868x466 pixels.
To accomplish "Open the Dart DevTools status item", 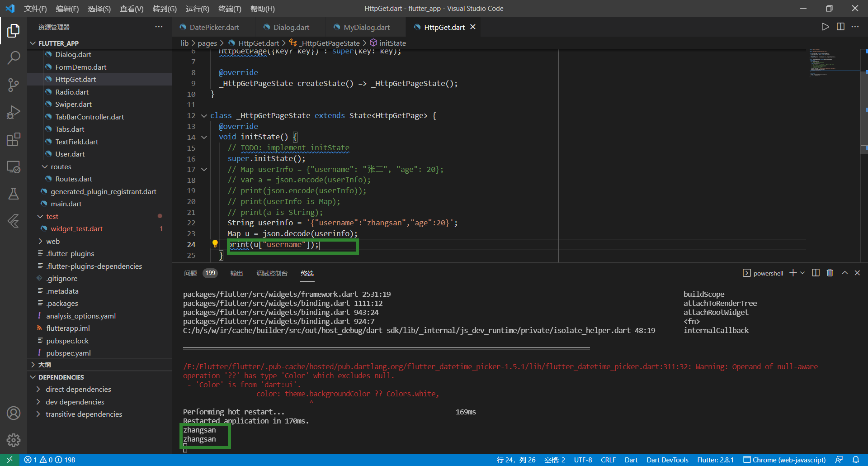I will coord(667,460).
